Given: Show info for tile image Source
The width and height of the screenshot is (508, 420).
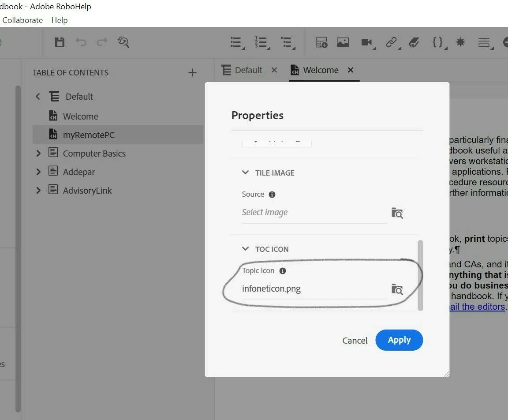Looking at the screenshot, I should 272,195.
